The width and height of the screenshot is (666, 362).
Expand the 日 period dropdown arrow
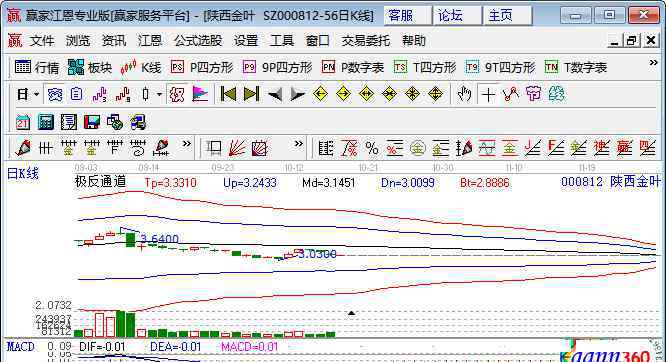(x=37, y=94)
